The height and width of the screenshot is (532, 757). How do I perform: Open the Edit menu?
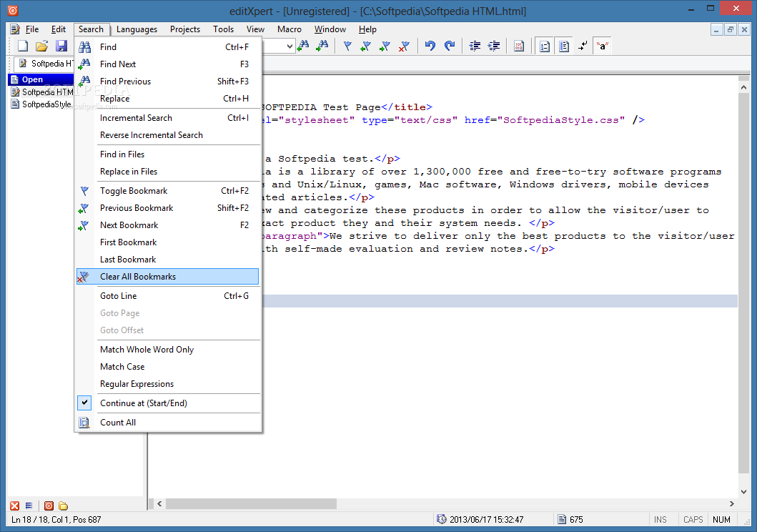click(59, 29)
